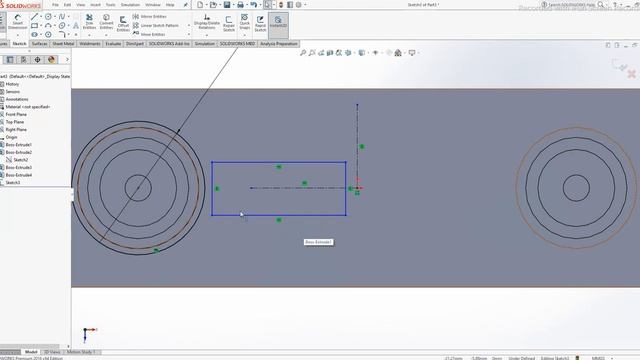Expand Display/Delete Relations dropdown arrow
Image resolution: width=640 pixels, height=360 pixels.
[x=207, y=35]
